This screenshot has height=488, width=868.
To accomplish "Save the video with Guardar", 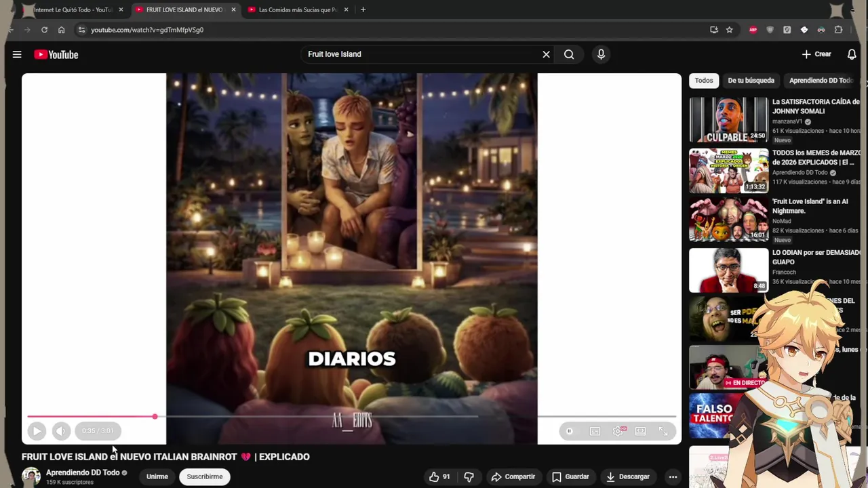I will pyautogui.click(x=570, y=476).
